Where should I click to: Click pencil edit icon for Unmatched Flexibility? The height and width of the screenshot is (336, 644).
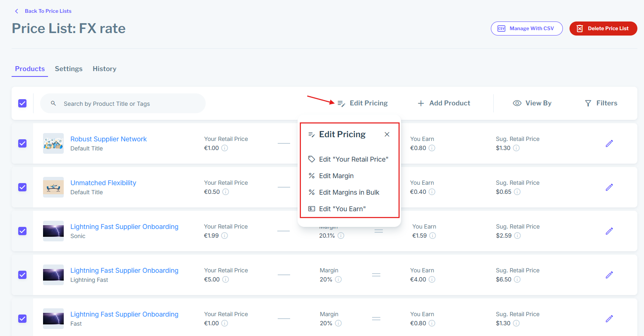click(609, 187)
